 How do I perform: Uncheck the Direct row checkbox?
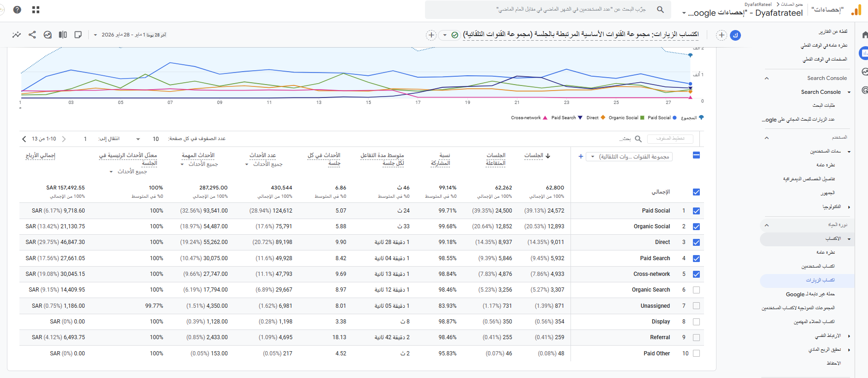pos(696,242)
